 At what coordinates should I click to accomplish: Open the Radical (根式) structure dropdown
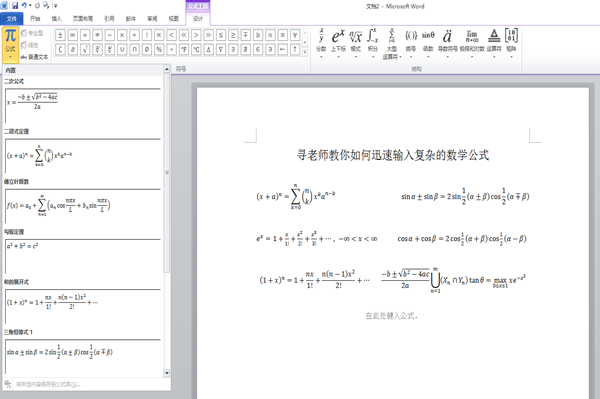[355, 43]
